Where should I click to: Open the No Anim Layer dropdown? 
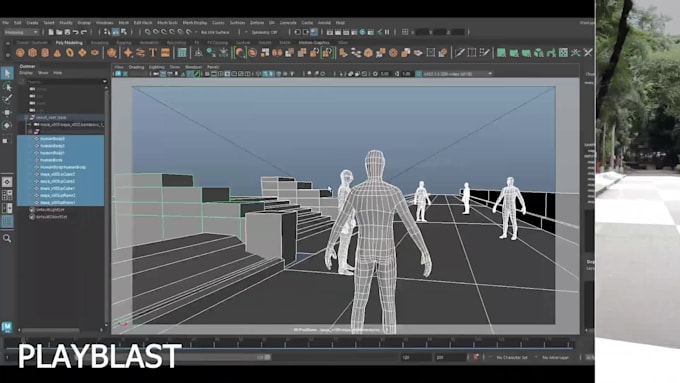coord(555,357)
